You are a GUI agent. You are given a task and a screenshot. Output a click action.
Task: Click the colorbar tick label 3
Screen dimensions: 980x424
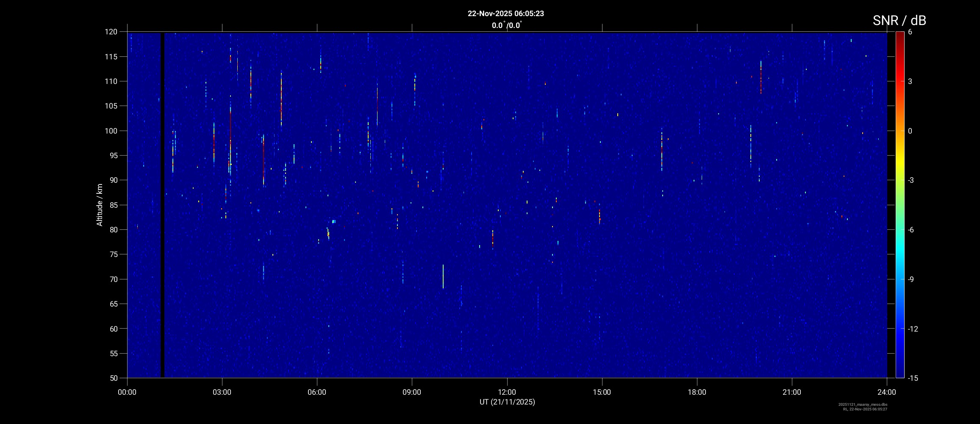coord(910,81)
